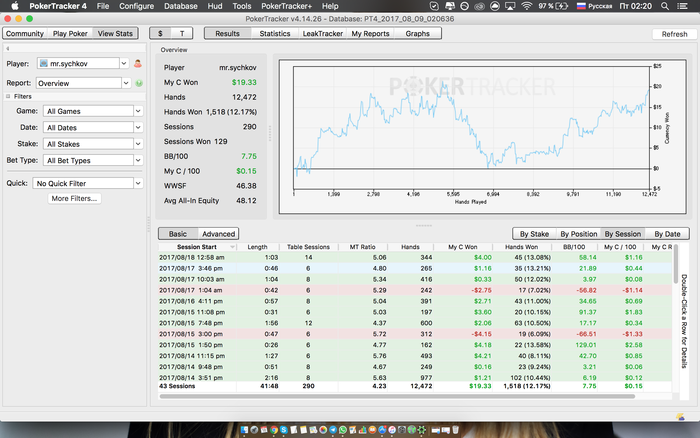Open the Stake filter dropdown

(93, 144)
